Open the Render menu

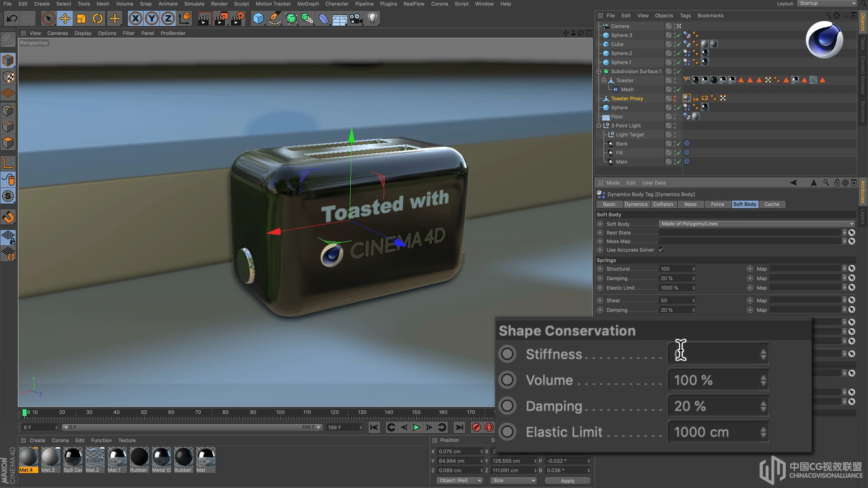pyautogui.click(x=219, y=4)
